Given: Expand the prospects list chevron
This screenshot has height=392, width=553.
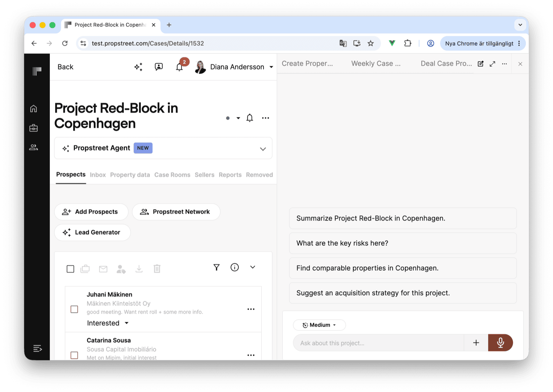Looking at the screenshot, I should [252, 267].
